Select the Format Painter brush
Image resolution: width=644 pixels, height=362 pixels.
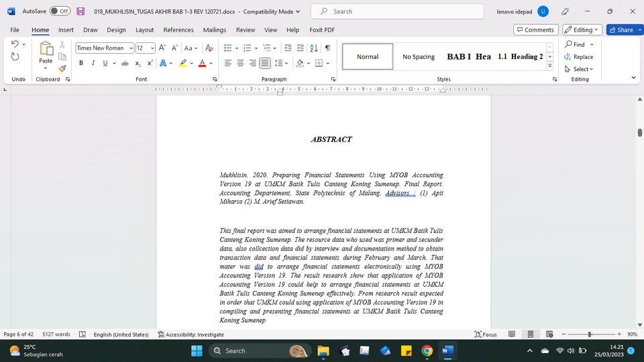[x=62, y=69]
